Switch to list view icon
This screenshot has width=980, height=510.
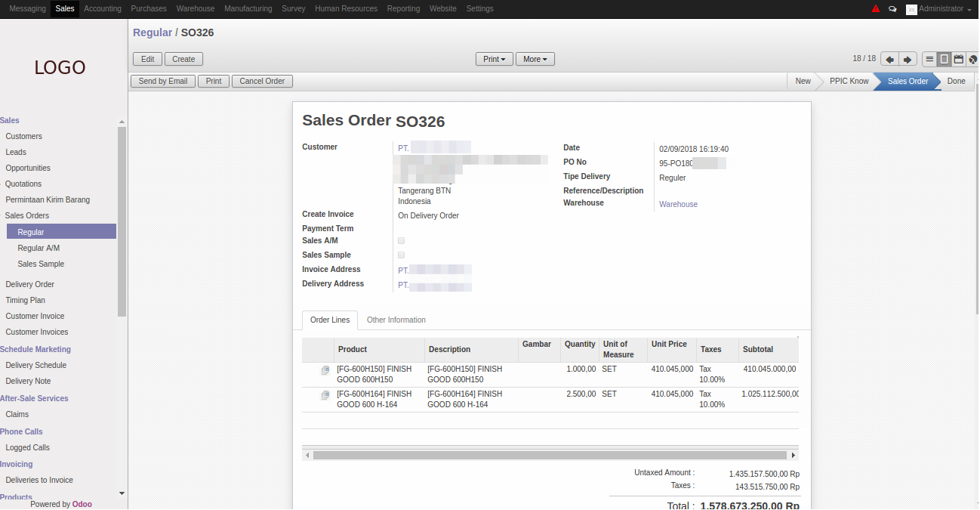929,59
